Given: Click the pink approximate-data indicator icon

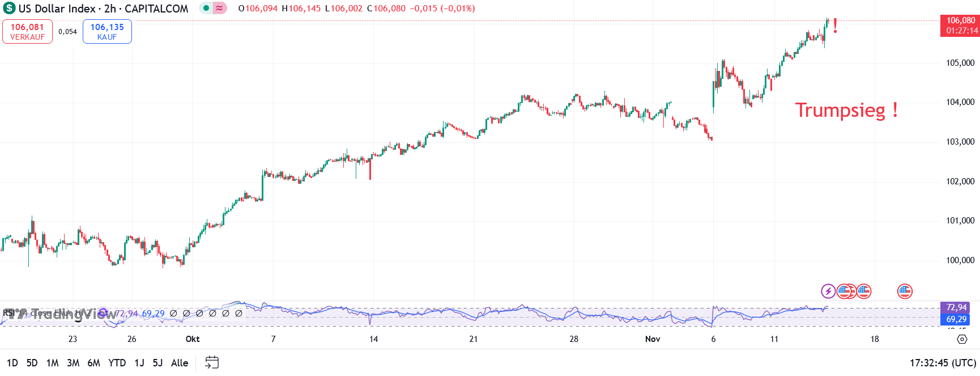Looking at the screenshot, I should [219, 9].
